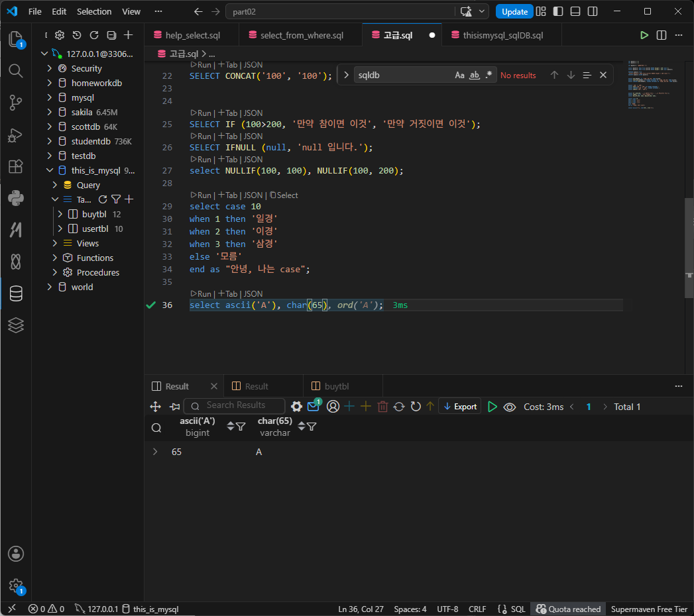The height and width of the screenshot is (616, 694).
Task: Click the part02 command center search box
Action: 339,11
